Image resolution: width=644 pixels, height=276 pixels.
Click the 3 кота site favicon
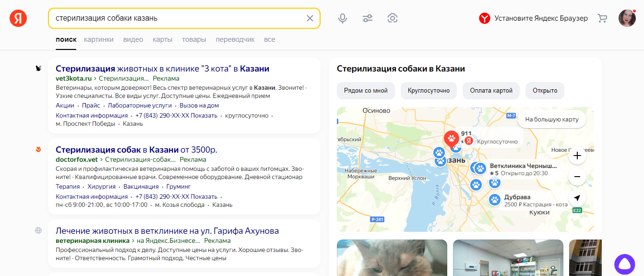coord(38,69)
